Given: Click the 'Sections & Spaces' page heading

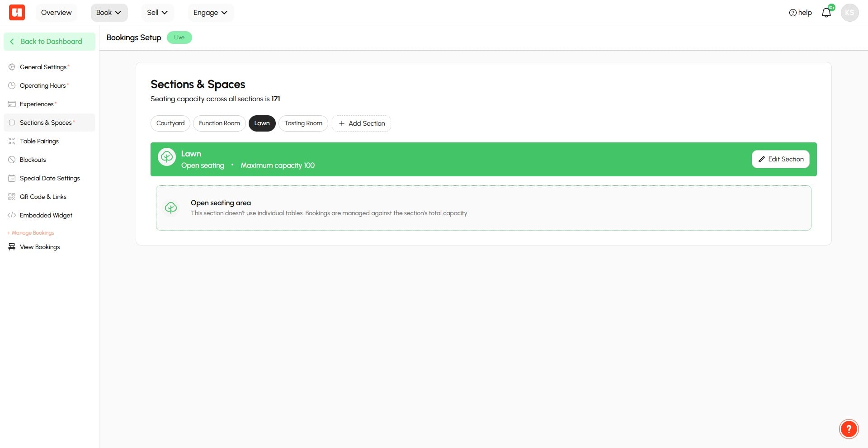Looking at the screenshot, I should (198, 85).
